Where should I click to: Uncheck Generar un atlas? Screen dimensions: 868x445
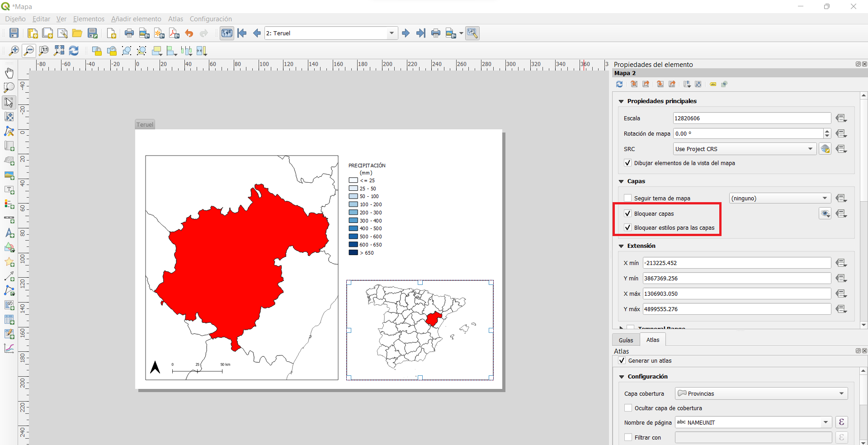(x=622, y=360)
